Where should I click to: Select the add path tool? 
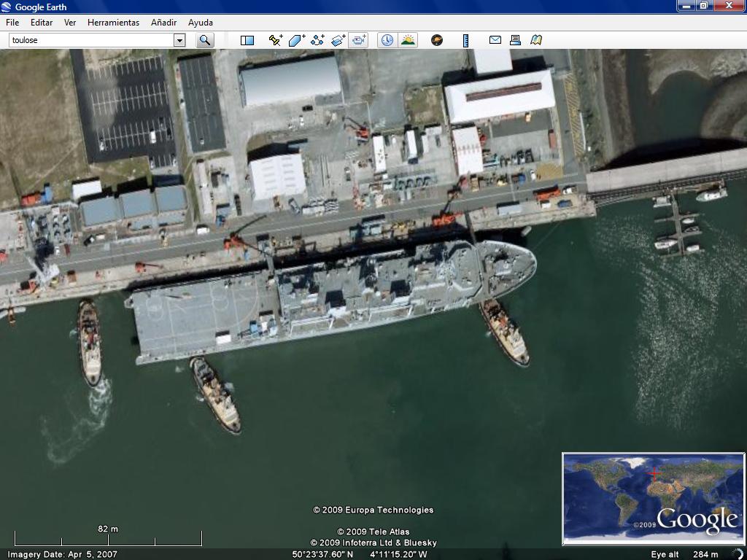pyautogui.click(x=317, y=40)
